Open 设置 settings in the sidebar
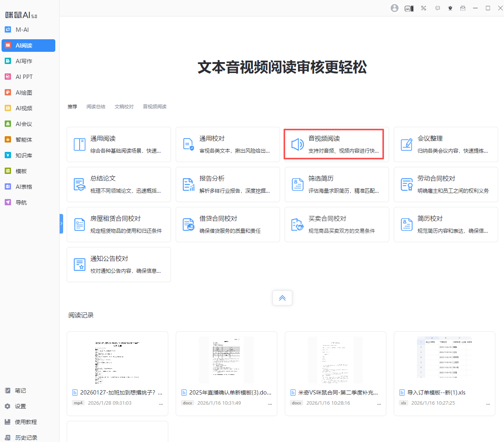 tap(20, 406)
